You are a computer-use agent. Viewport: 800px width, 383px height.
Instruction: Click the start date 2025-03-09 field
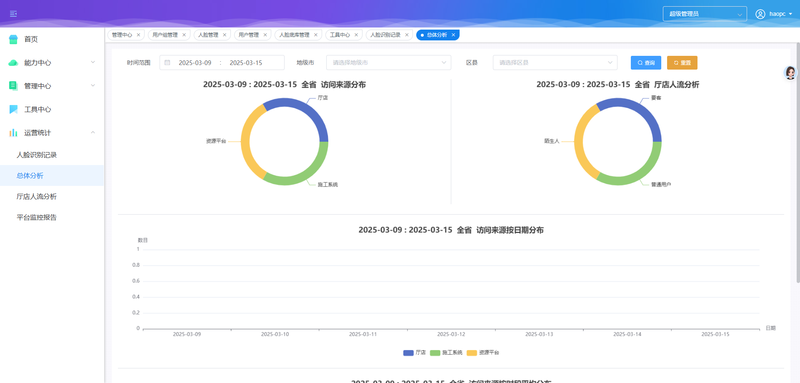coord(195,63)
